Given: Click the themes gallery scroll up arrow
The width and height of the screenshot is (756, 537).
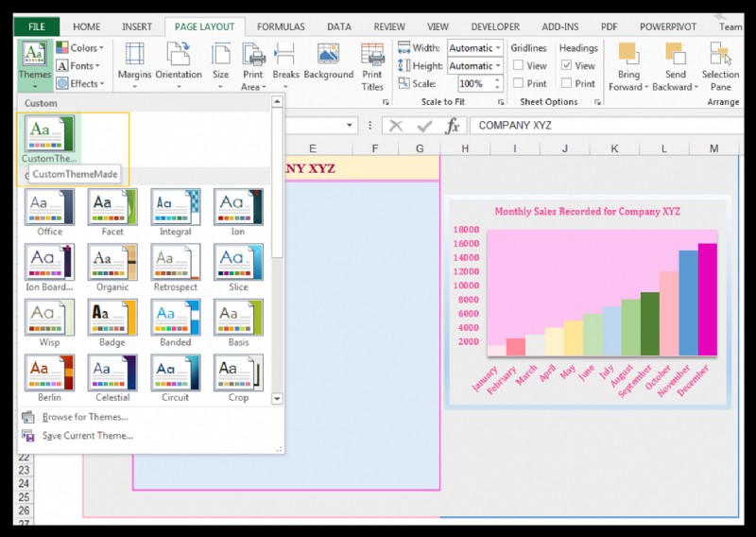Looking at the screenshot, I should (277, 101).
